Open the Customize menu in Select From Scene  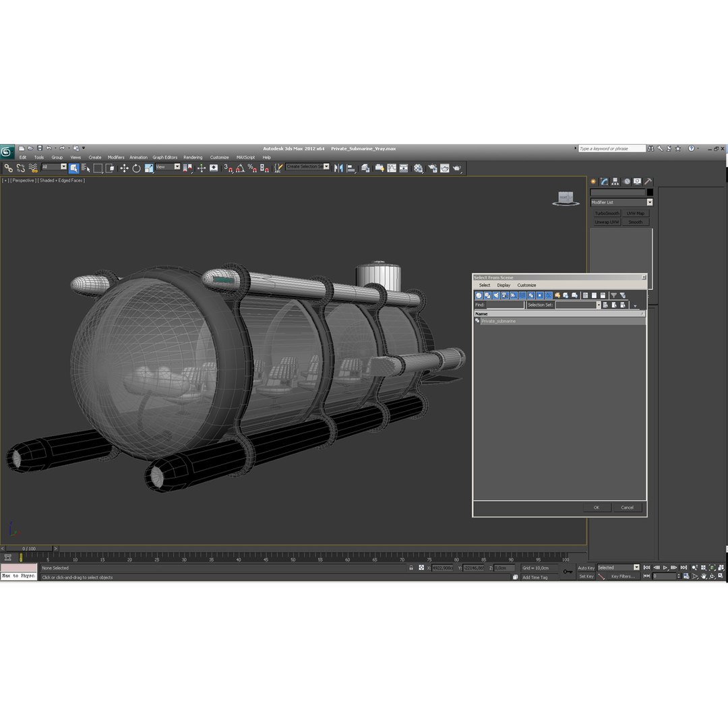526,285
